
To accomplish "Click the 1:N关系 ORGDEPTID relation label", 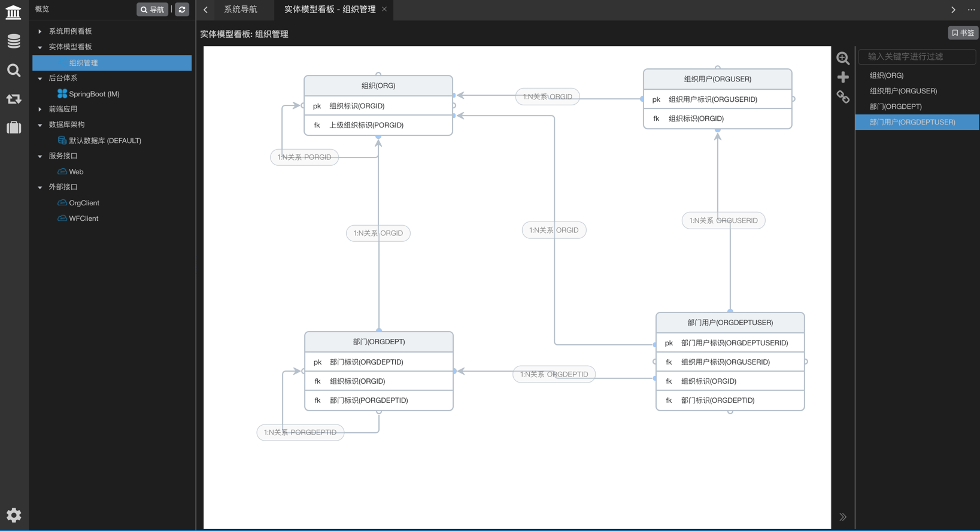I will [554, 374].
